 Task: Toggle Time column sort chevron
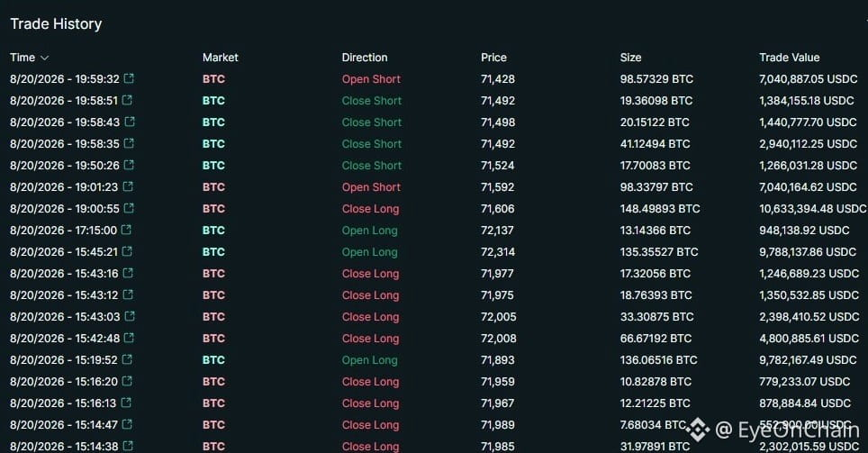[45, 58]
